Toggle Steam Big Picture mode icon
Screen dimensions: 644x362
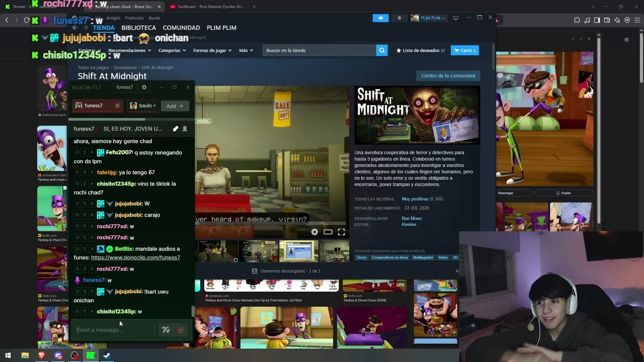456,18
